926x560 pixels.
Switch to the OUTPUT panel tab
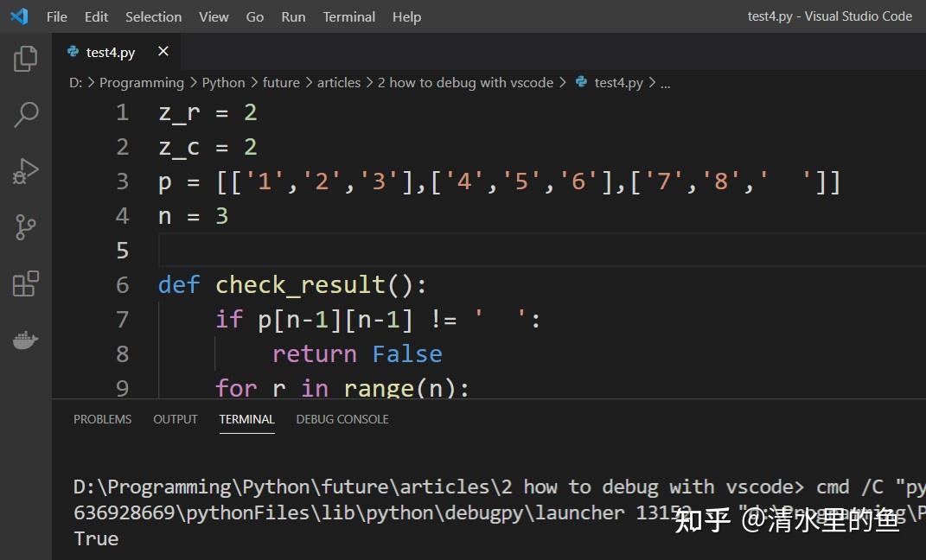(176, 419)
